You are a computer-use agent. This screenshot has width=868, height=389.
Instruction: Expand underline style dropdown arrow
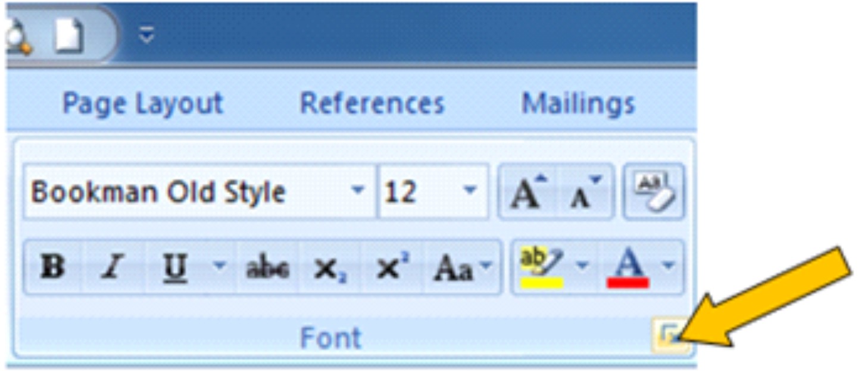[x=220, y=266]
